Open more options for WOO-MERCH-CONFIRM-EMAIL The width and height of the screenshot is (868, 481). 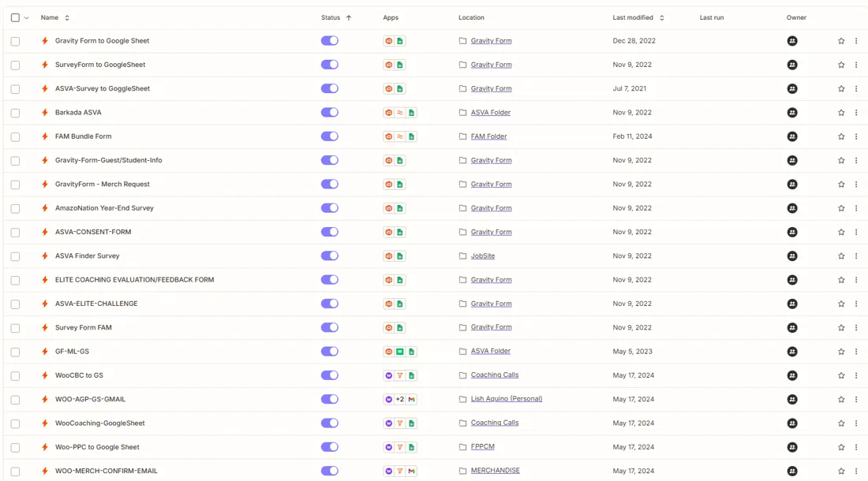coord(856,471)
